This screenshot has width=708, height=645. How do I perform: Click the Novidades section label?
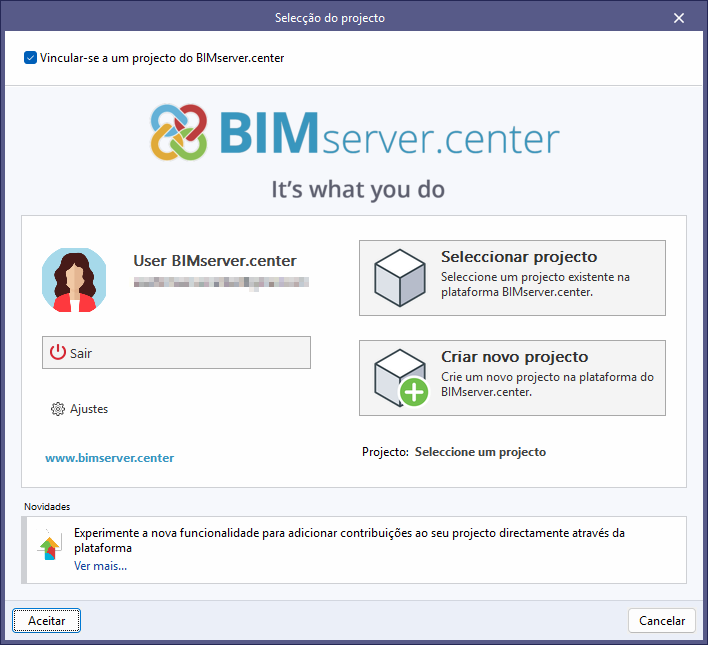pos(47,507)
